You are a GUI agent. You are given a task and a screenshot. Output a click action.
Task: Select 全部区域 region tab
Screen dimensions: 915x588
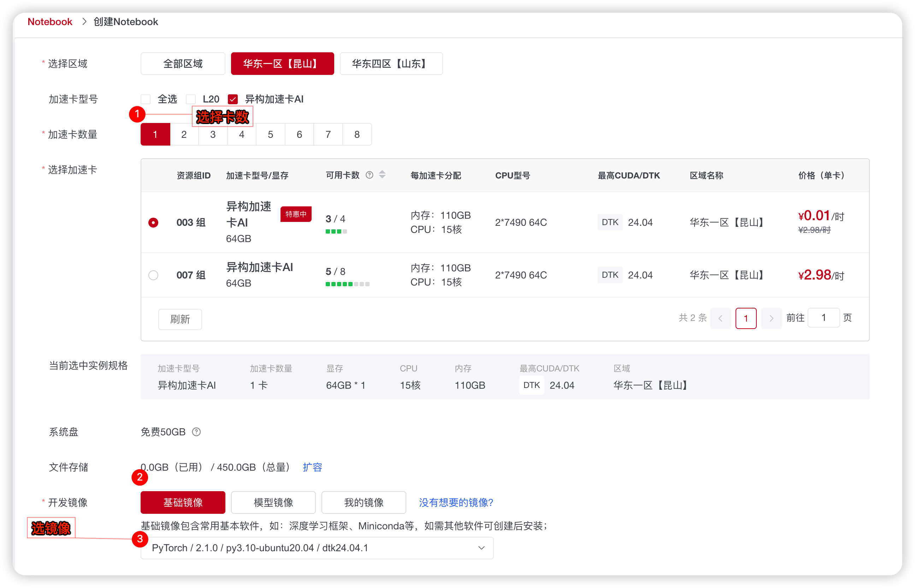click(x=183, y=64)
